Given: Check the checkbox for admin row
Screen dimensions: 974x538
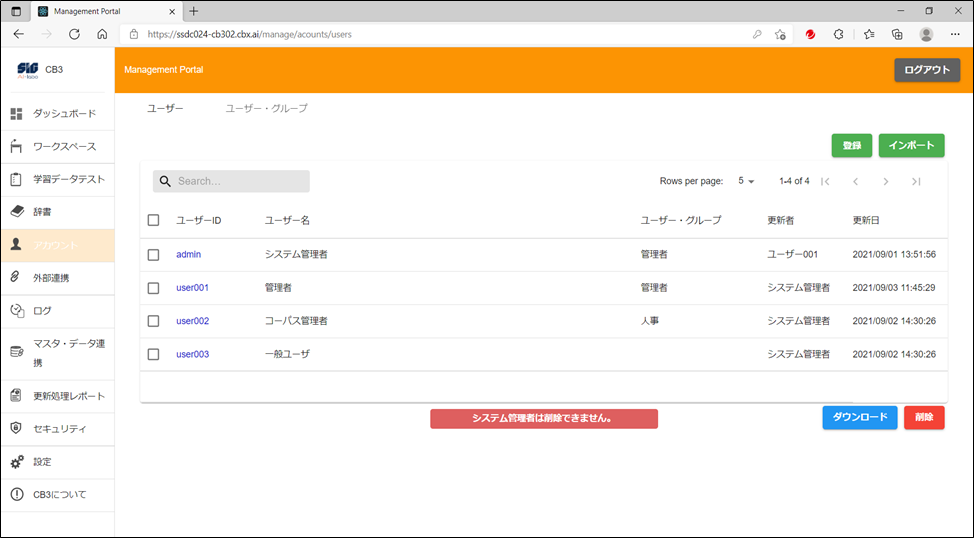Looking at the screenshot, I should [153, 255].
